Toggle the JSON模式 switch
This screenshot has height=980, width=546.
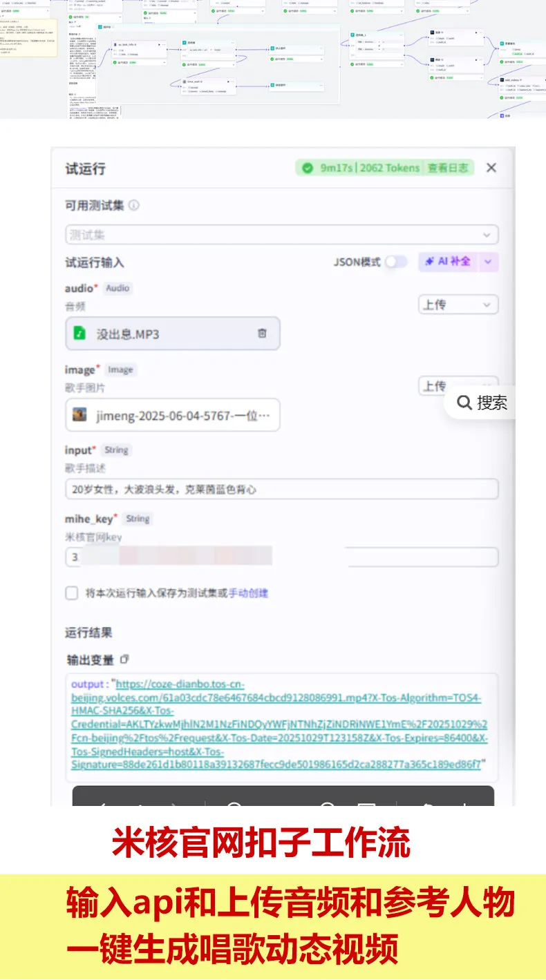(x=396, y=262)
